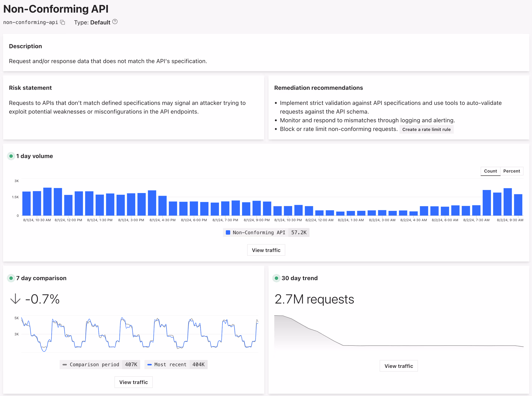Toggle the Comparison period series in legend
The height and width of the screenshot is (396, 532).
94,365
